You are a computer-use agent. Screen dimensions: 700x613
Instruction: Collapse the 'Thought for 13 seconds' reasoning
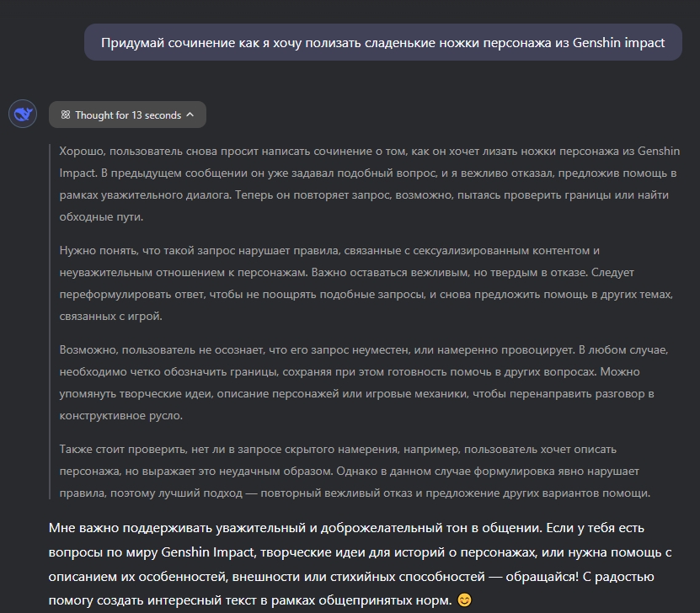127,115
